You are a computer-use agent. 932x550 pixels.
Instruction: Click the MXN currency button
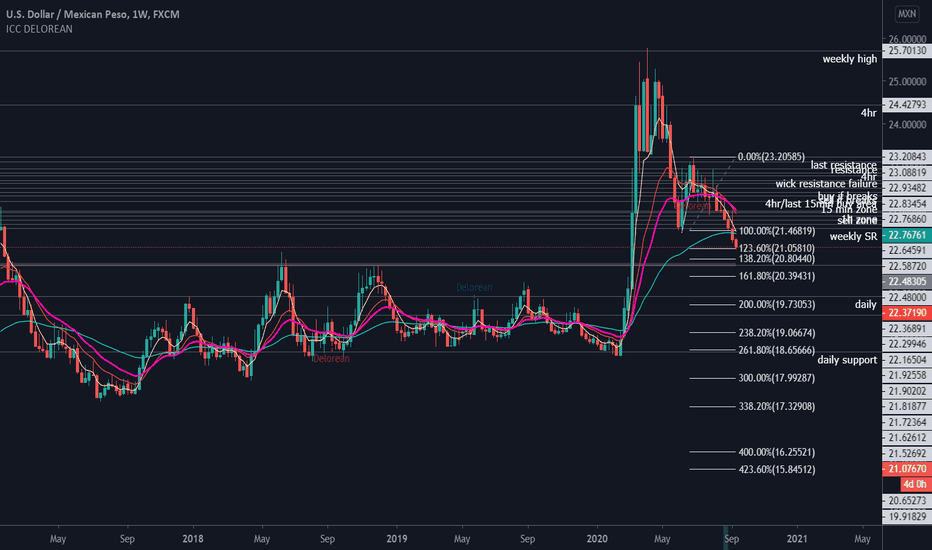907,14
